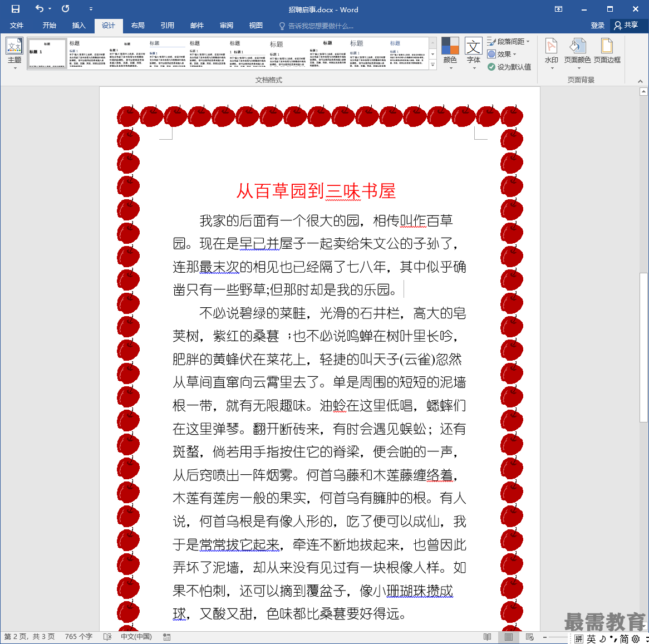The image size is (649, 644).
Task: Open the 水印 watermark menu
Action: point(552,54)
